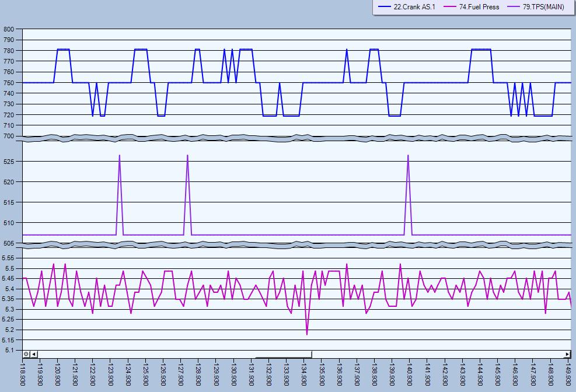Click the 139.930 time axis label
The width and height of the screenshot is (576, 392).
[x=392, y=374]
